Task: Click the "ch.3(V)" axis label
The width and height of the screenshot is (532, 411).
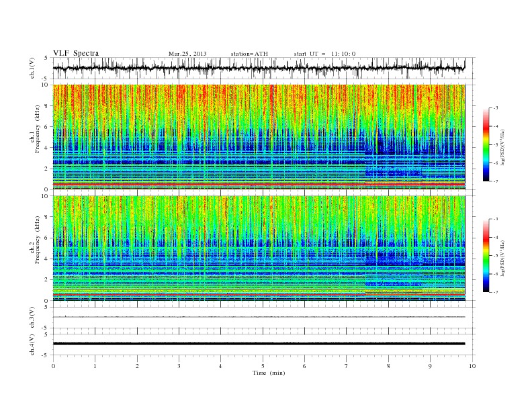Action: [x=32, y=318]
